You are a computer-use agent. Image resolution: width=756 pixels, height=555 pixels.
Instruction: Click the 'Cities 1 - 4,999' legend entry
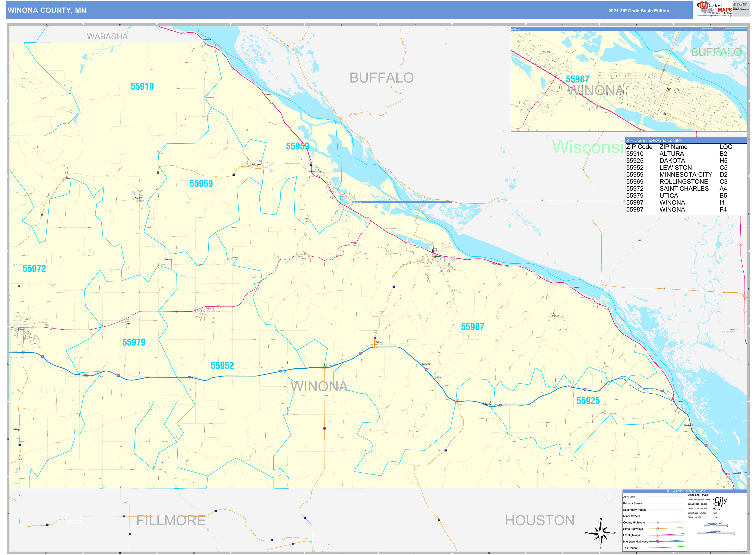695,517
